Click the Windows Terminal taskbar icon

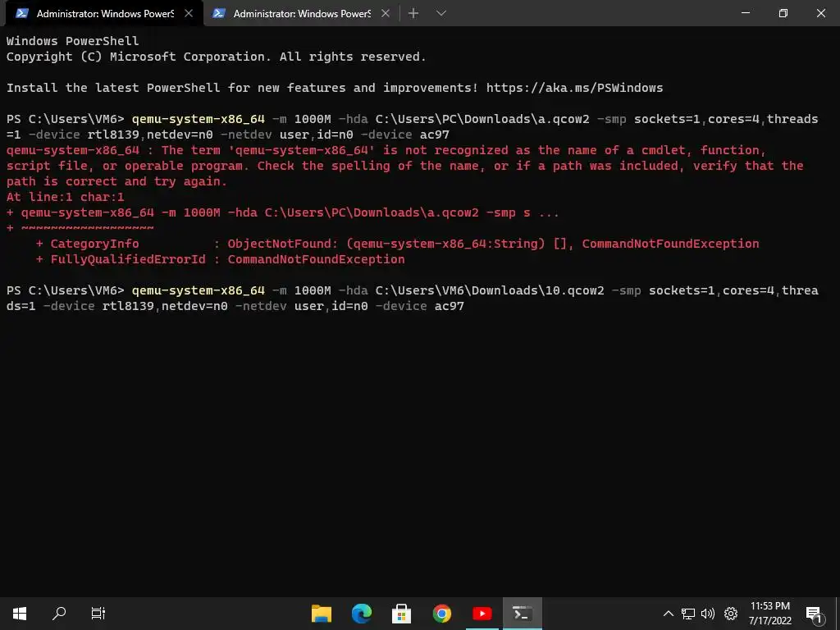click(x=523, y=614)
